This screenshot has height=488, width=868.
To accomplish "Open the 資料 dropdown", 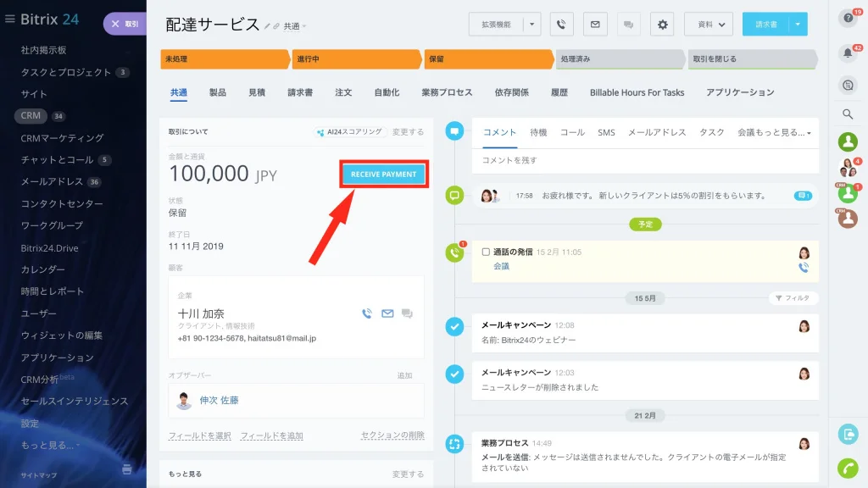I will (x=709, y=25).
